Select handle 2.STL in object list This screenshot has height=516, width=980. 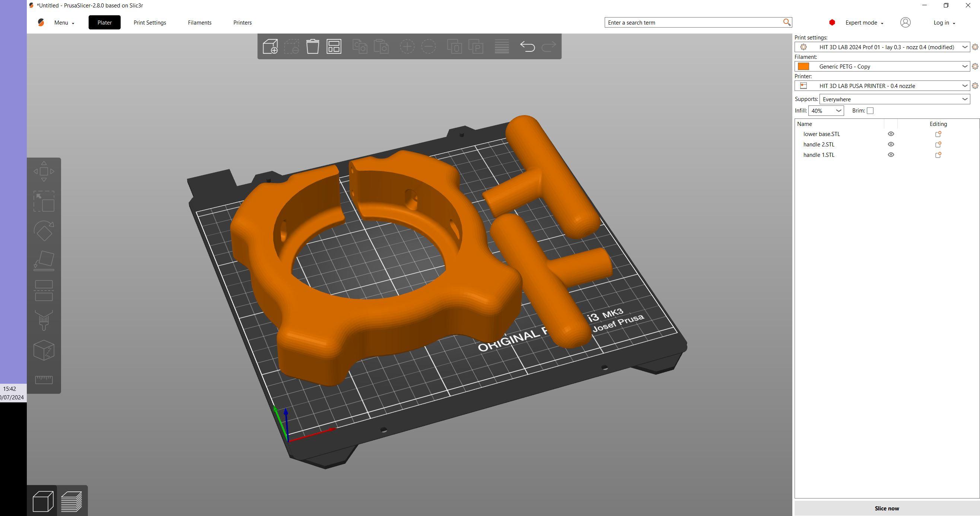point(819,144)
